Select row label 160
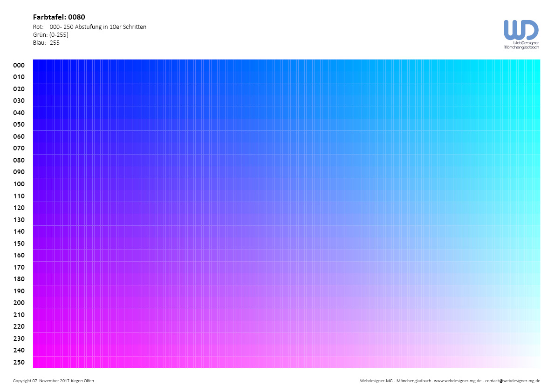 (19, 255)
